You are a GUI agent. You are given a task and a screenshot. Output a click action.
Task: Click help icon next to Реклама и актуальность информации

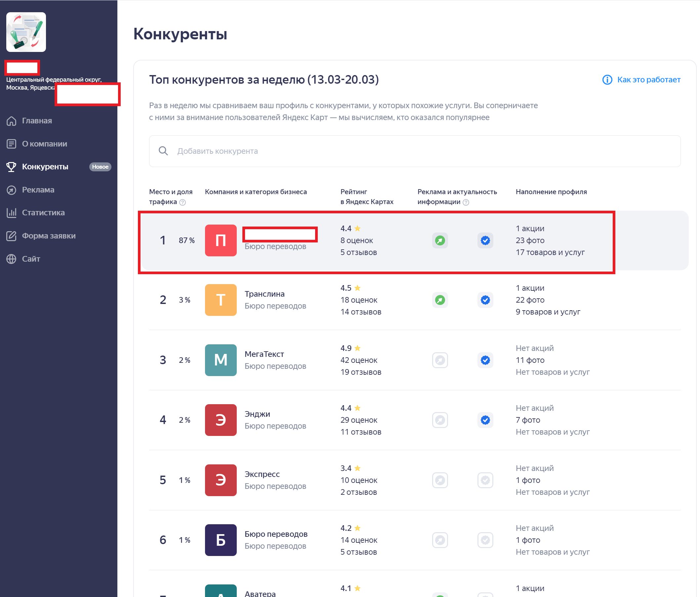466,202
